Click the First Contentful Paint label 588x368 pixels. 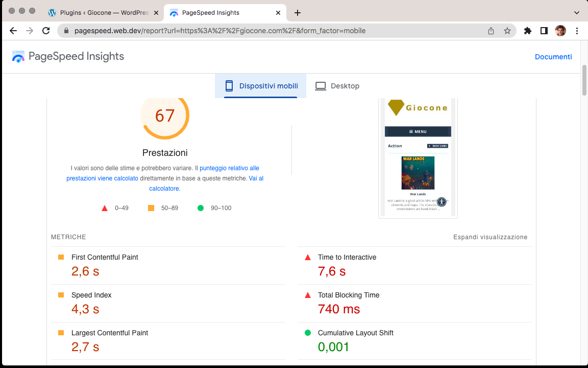click(x=105, y=257)
